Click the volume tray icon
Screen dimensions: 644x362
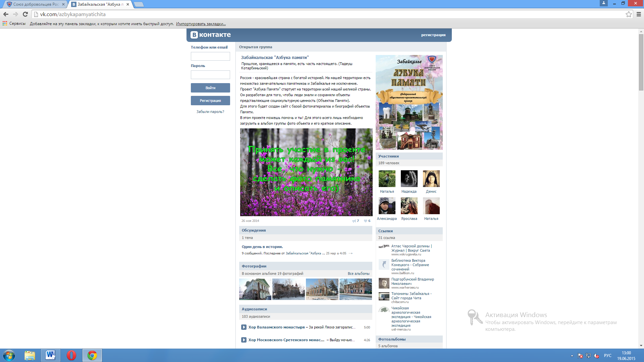click(x=596, y=356)
